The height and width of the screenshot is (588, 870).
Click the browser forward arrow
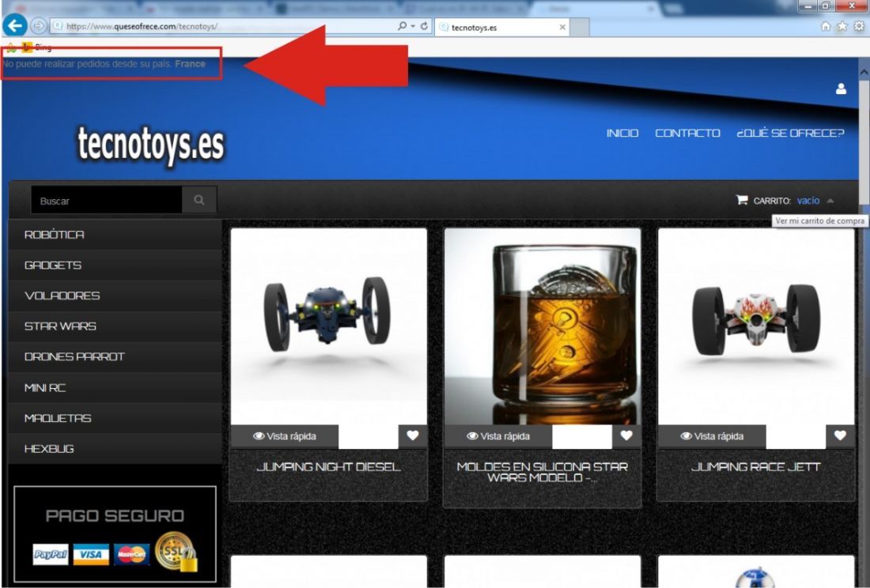tap(38, 26)
